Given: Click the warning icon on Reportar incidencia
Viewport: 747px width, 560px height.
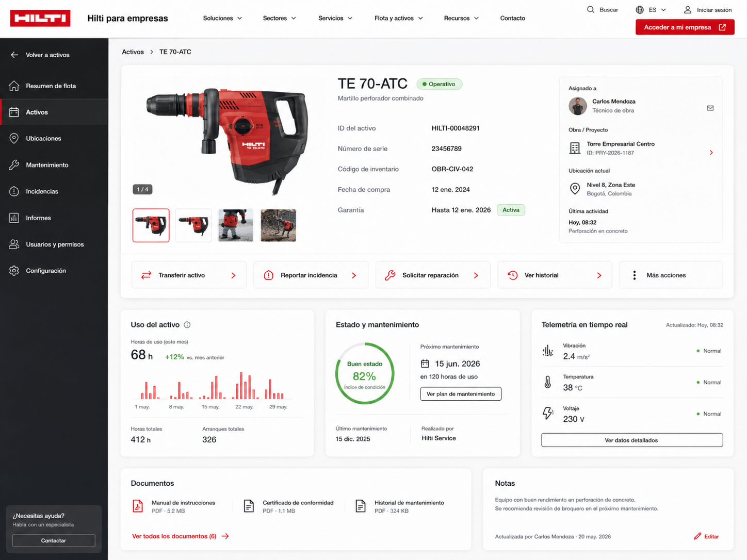Looking at the screenshot, I should pyautogui.click(x=269, y=275).
